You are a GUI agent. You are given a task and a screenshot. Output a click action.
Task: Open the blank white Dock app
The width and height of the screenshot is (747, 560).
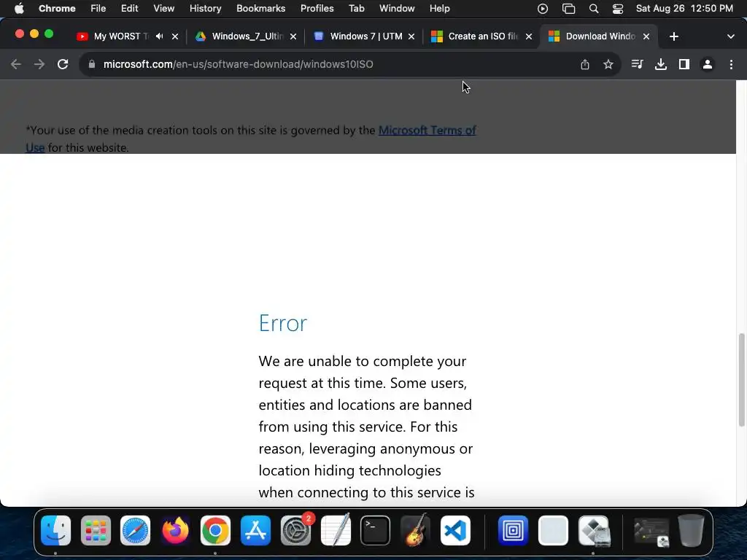point(553,531)
